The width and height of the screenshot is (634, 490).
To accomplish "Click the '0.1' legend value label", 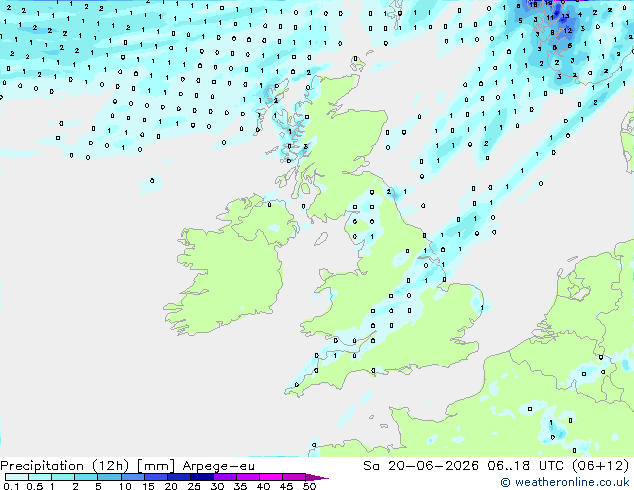I will [x=11, y=486].
